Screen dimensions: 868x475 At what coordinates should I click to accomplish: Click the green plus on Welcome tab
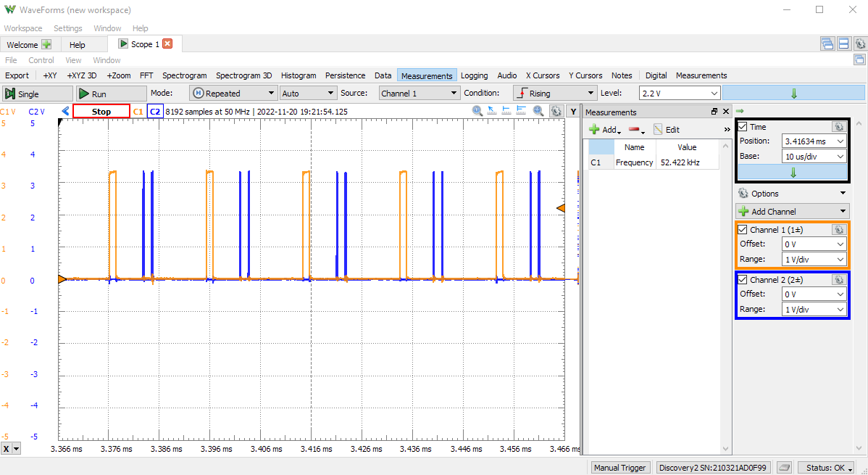[x=46, y=44]
